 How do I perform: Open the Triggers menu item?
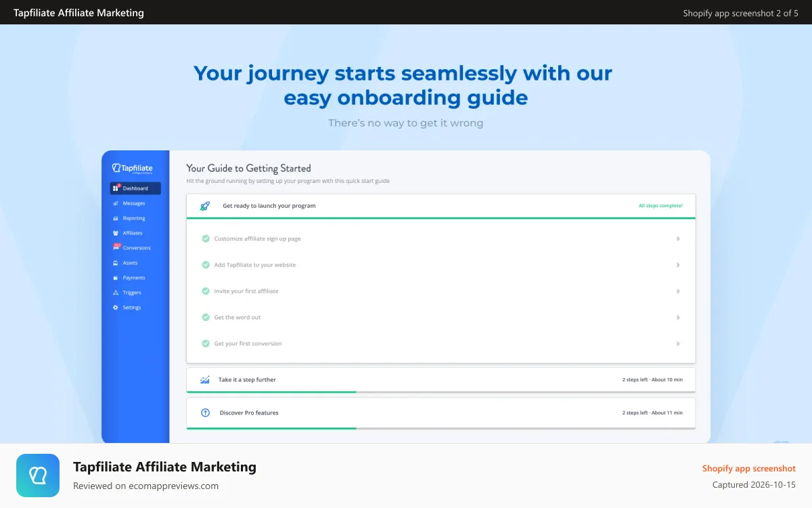132,293
